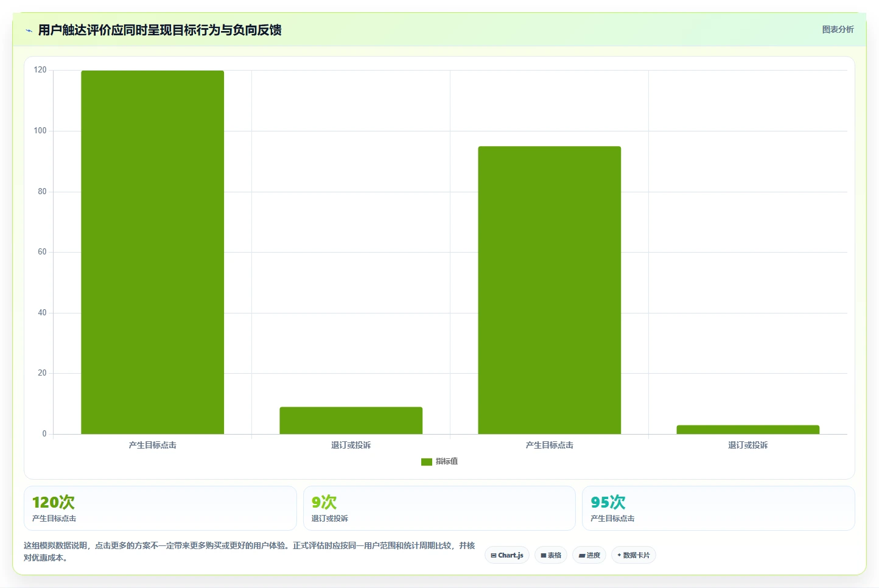Viewport: 879px width, 588px height.
Task: Click the 120次 产生目标点击 data card
Action: tap(160, 508)
